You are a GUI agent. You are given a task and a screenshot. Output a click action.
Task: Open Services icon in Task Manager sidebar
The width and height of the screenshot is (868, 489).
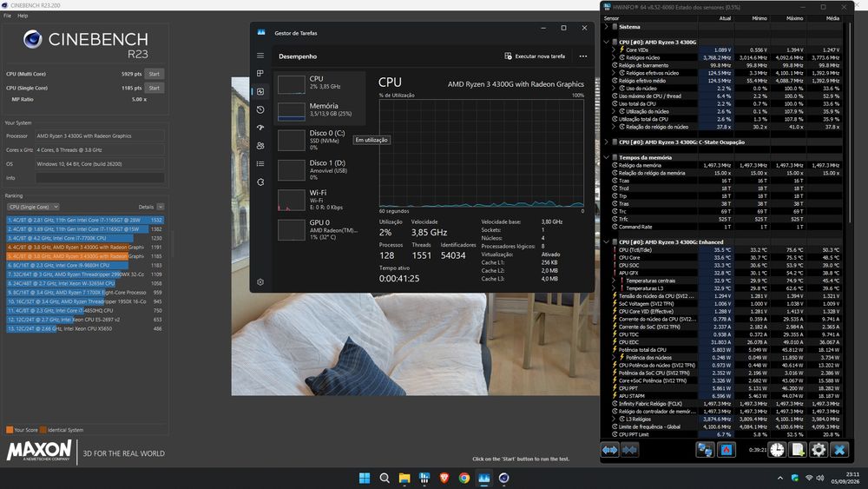(260, 182)
